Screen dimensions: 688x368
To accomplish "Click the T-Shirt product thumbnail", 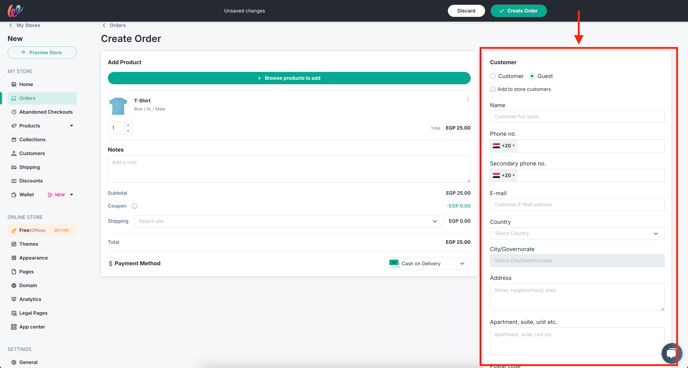I will (x=118, y=106).
